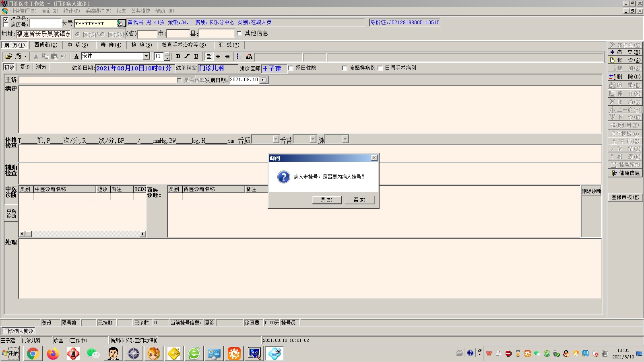Open the 系统维护 menu
Image resolution: width=644 pixels, height=362 pixels.
coord(98,11)
